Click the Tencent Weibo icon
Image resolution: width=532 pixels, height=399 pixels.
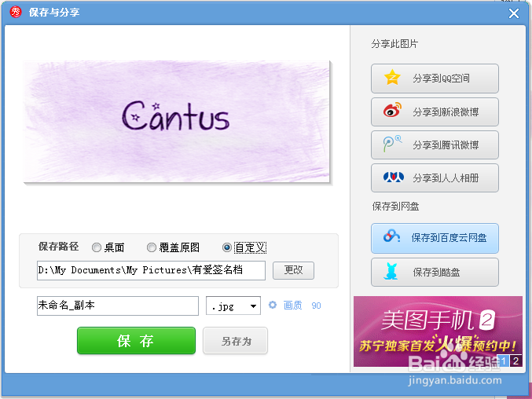click(x=392, y=144)
